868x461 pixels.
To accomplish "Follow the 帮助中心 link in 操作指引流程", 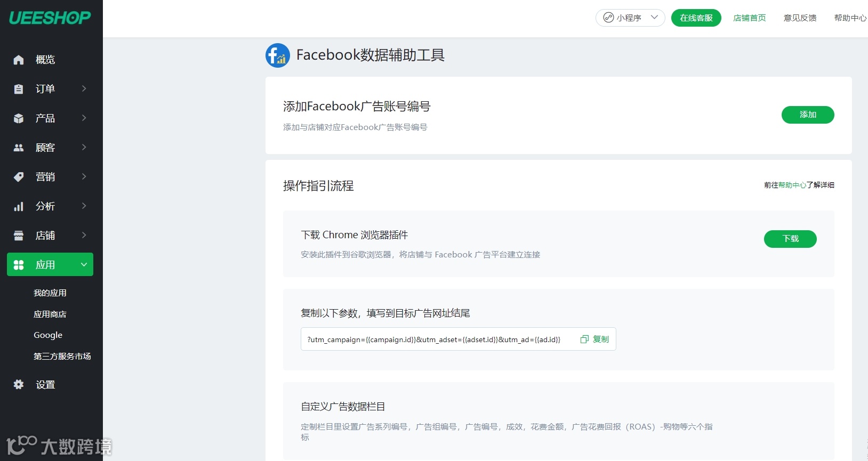I will click(x=792, y=185).
